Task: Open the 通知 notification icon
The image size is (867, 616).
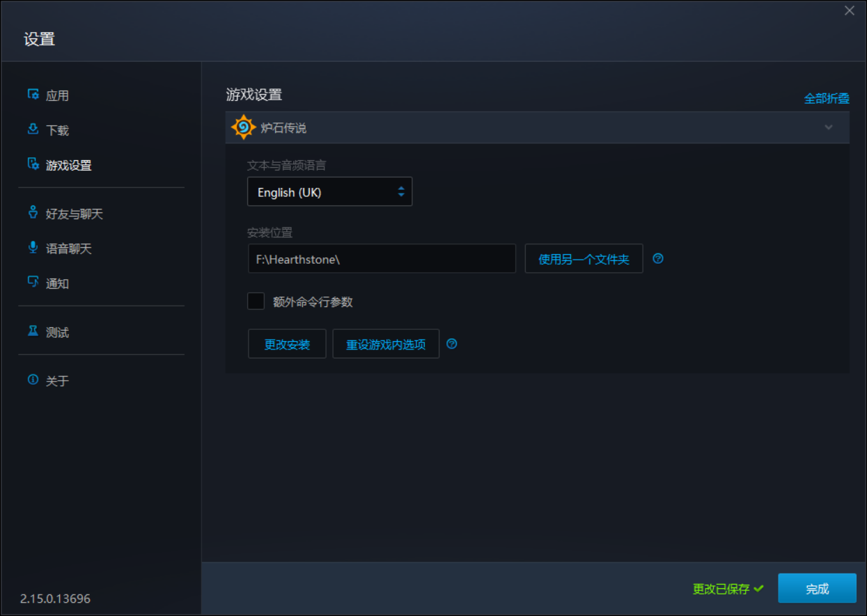Action: point(33,283)
